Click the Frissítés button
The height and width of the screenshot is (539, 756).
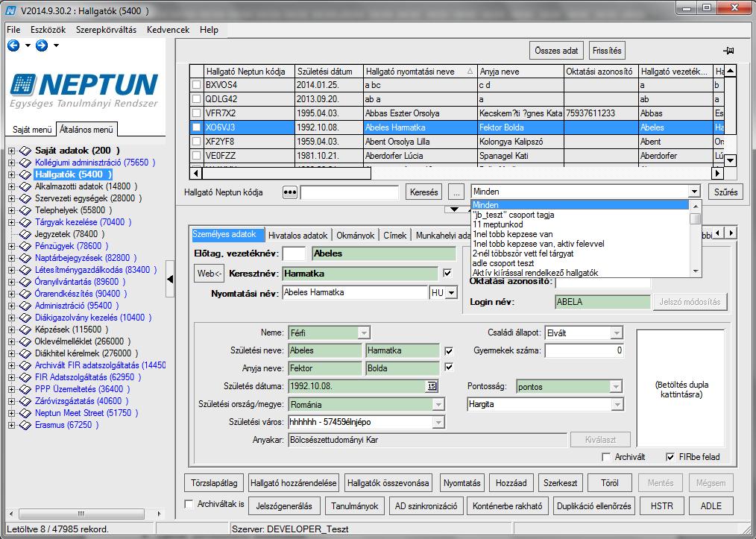tap(607, 51)
